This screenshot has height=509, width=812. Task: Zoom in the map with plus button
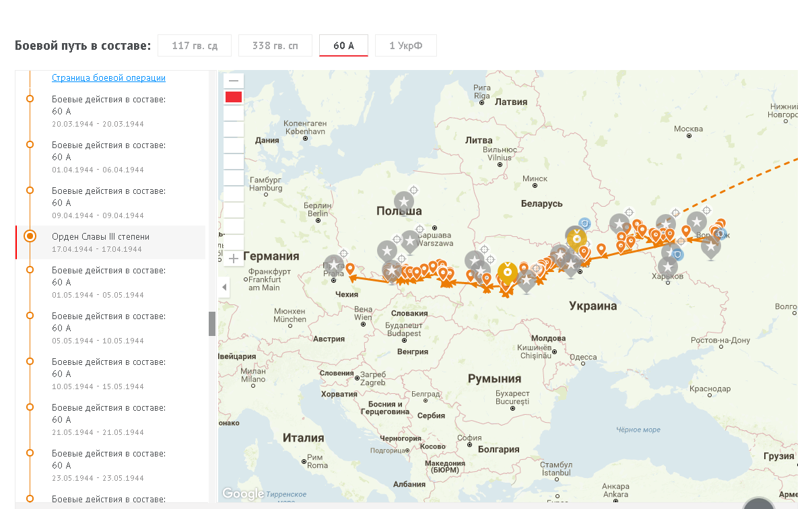click(234, 259)
